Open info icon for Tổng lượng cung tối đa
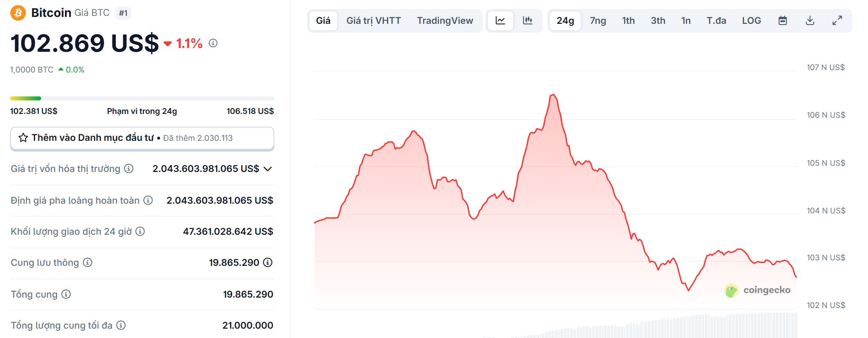 [121, 325]
